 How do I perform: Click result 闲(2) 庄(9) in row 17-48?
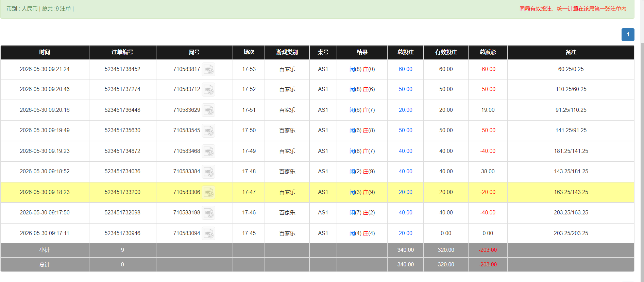tap(362, 172)
